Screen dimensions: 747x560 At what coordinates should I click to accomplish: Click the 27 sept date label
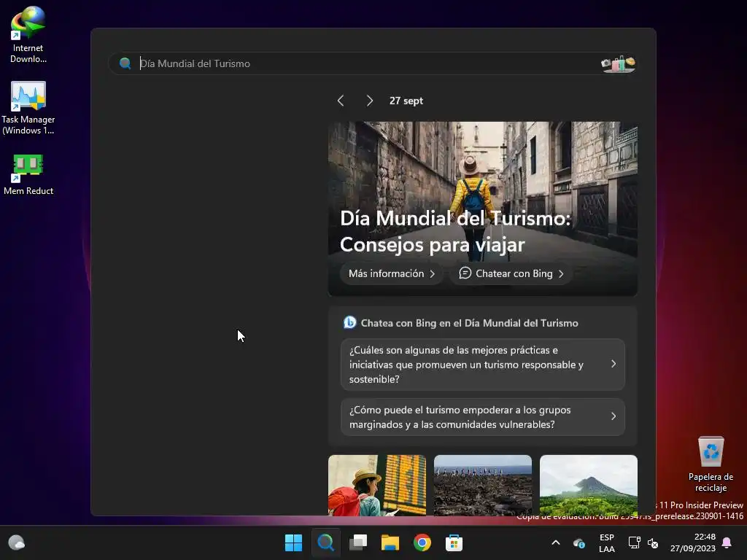point(406,101)
